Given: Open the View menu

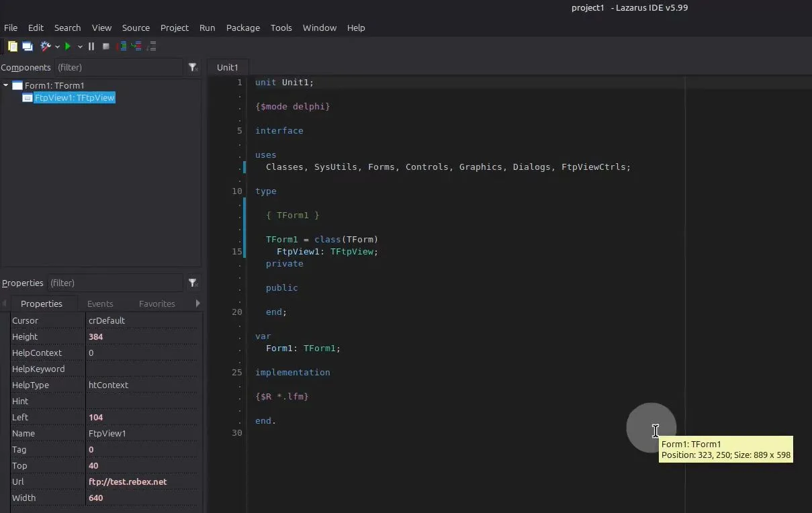Looking at the screenshot, I should click(101, 28).
